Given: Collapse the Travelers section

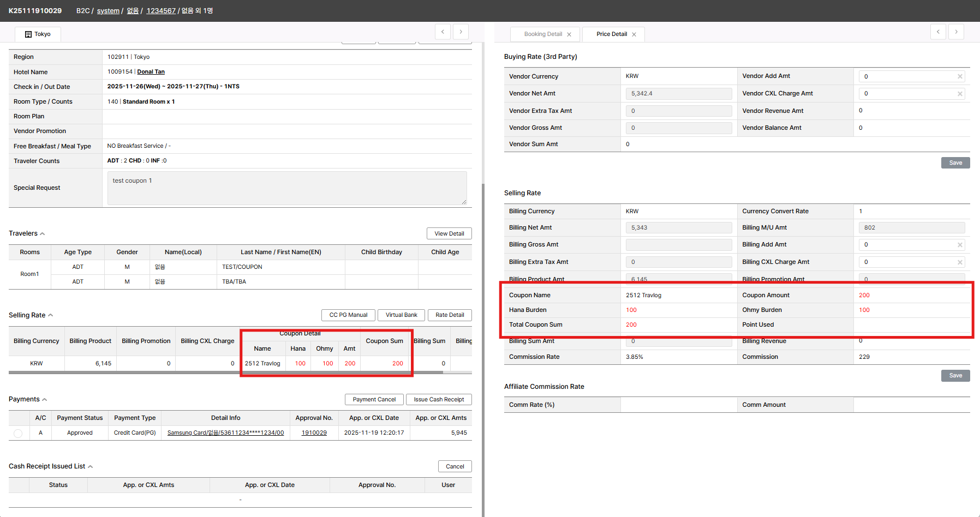Looking at the screenshot, I should (x=43, y=234).
